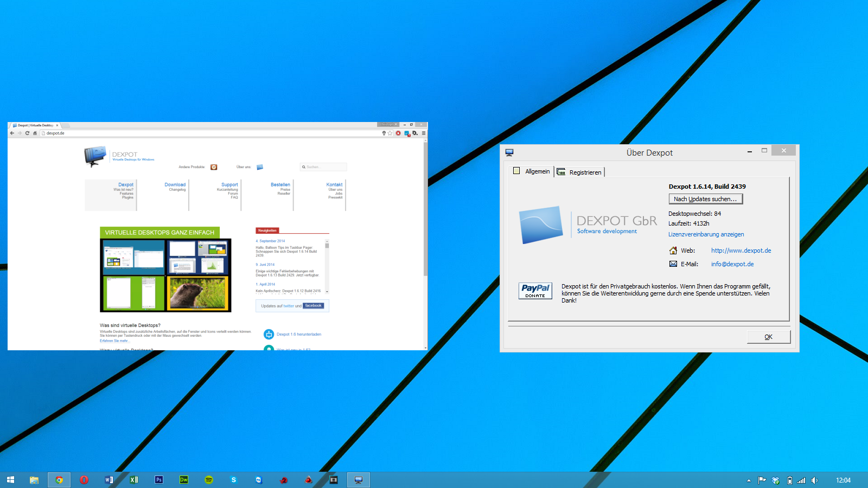868x488 pixels.
Task: Click the browser forward arrow
Action: pyautogui.click(x=20, y=133)
